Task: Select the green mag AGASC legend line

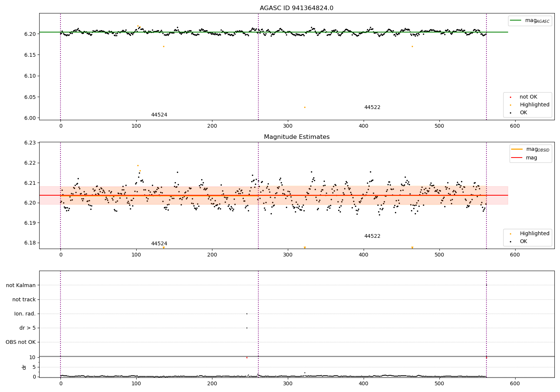Action: point(516,21)
